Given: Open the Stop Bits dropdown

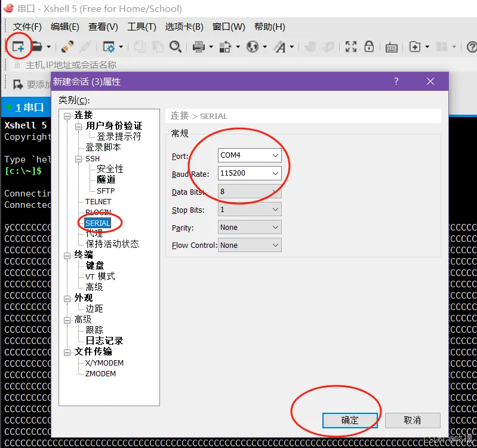Looking at the screenshot, I should (x=250, y=210).
